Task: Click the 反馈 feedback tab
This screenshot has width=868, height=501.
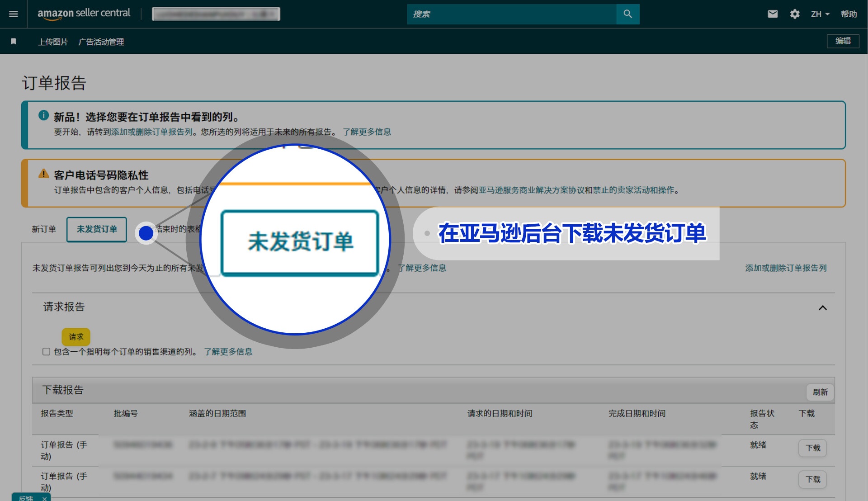Action: [x=26, y=498]
